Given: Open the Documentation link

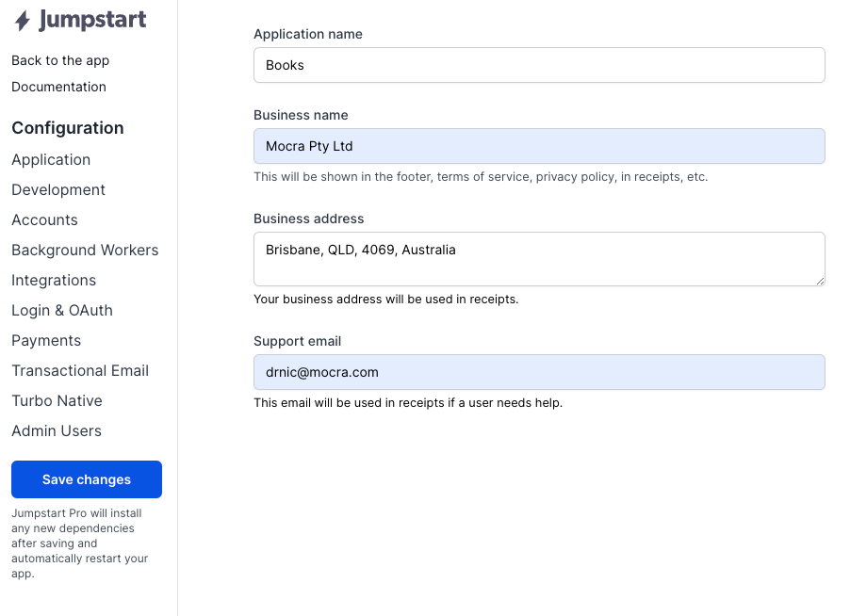Looking at the screenshot, I should [x=58, y=87].
